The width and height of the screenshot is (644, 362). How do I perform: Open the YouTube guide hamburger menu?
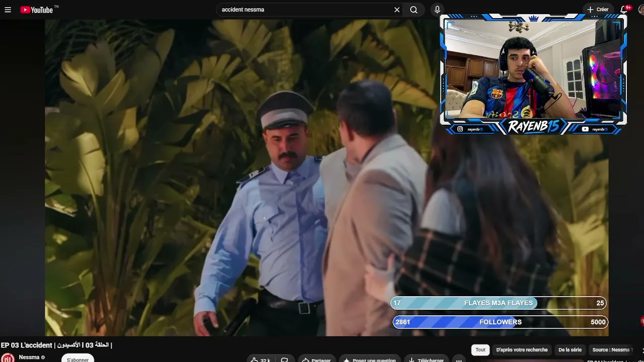(x=8, y=10)
